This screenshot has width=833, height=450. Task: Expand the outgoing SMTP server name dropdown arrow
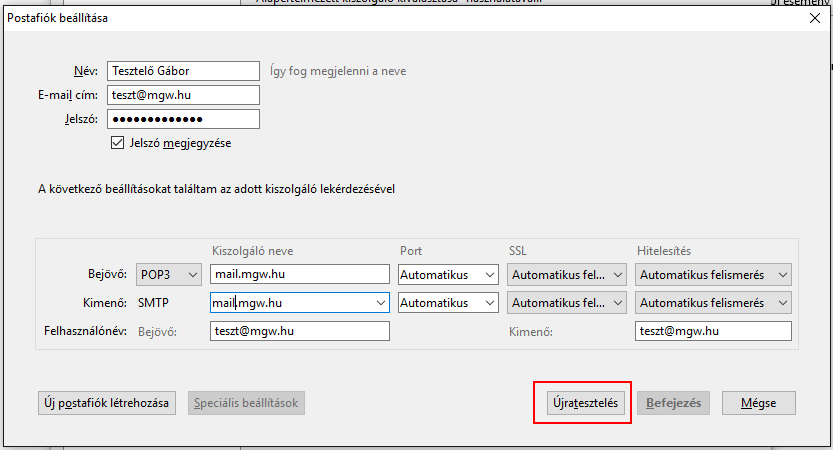(x=379, y=303)
